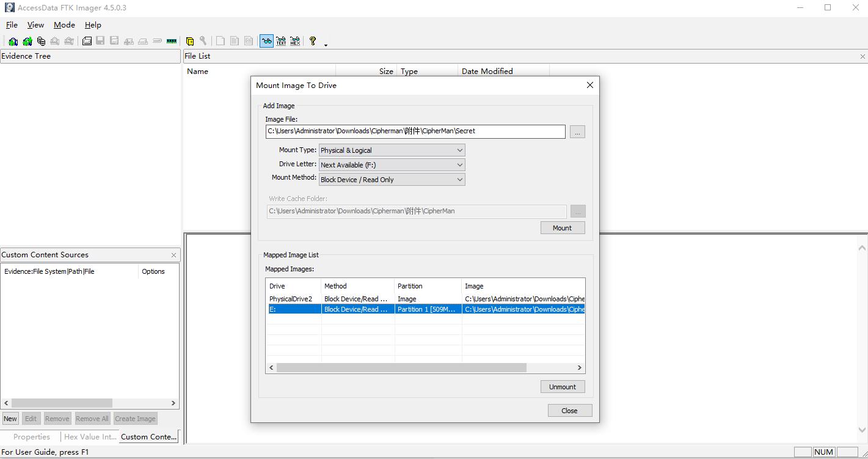Viewport: 868px width, 459px height.
Task: Click the Partition column header
Action: (428, 286)
